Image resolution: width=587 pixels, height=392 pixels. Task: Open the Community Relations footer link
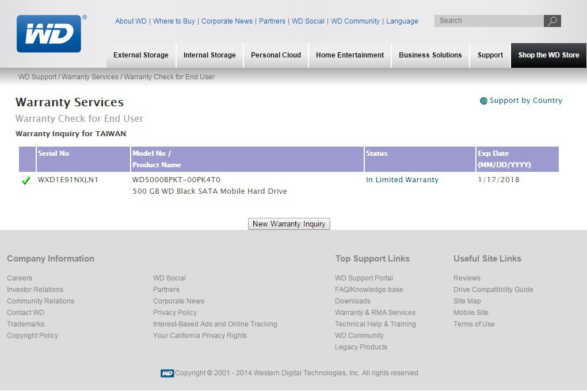(40, 301)
